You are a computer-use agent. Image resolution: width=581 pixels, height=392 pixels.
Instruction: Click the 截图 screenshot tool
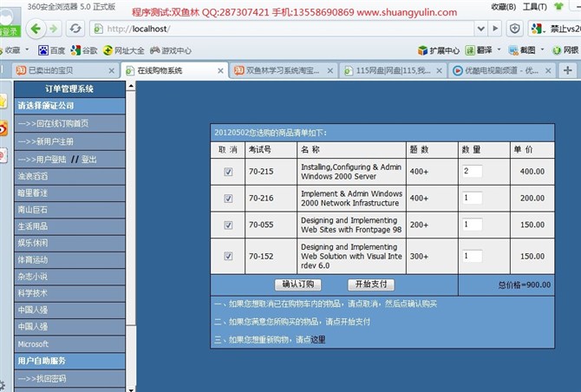(522, 50)
